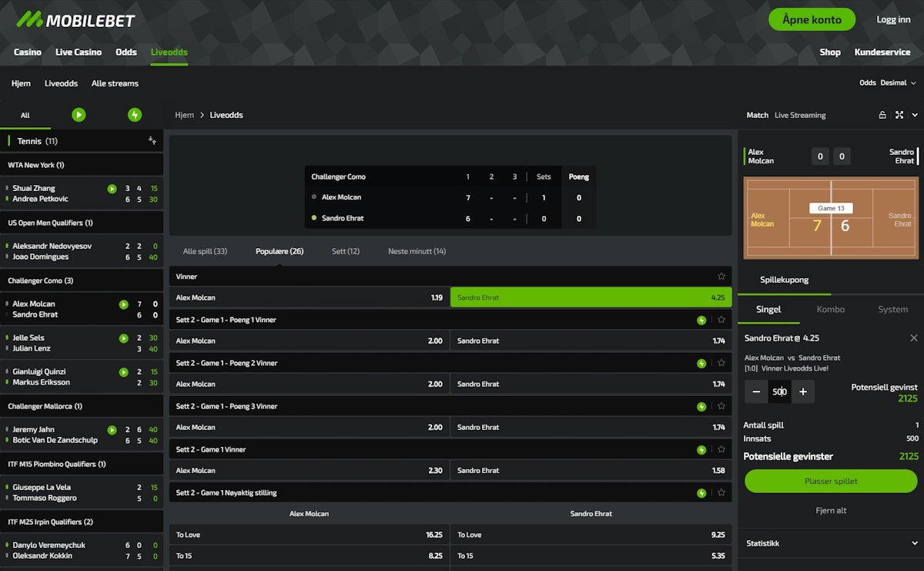Select Alex Molcan To Love 16.25
The image size is (924, 571).
click(310, 535)
